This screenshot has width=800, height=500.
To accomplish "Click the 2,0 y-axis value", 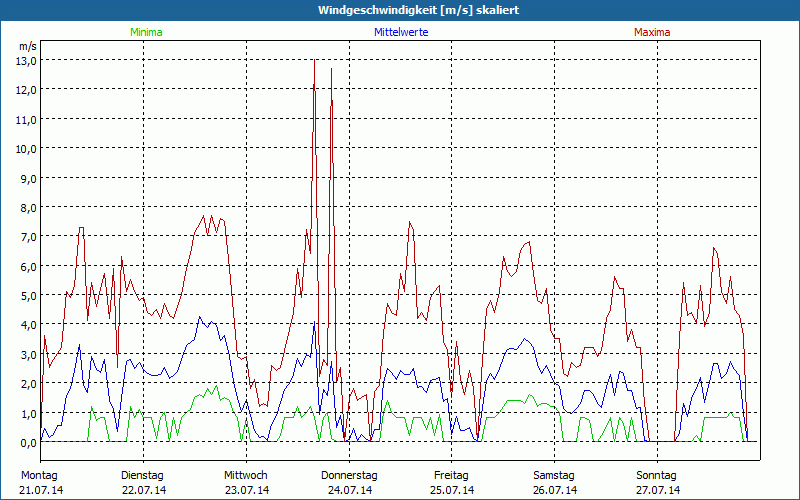I will coord(29,384).
